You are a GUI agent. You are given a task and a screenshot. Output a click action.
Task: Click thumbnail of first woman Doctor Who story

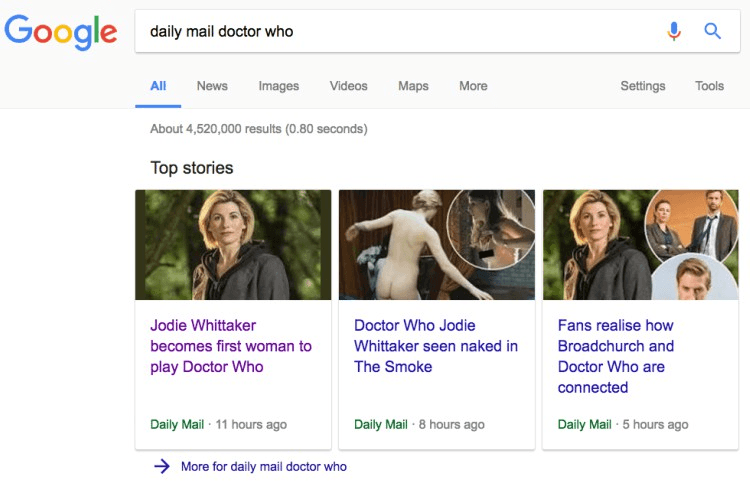[x=233, y=245]
